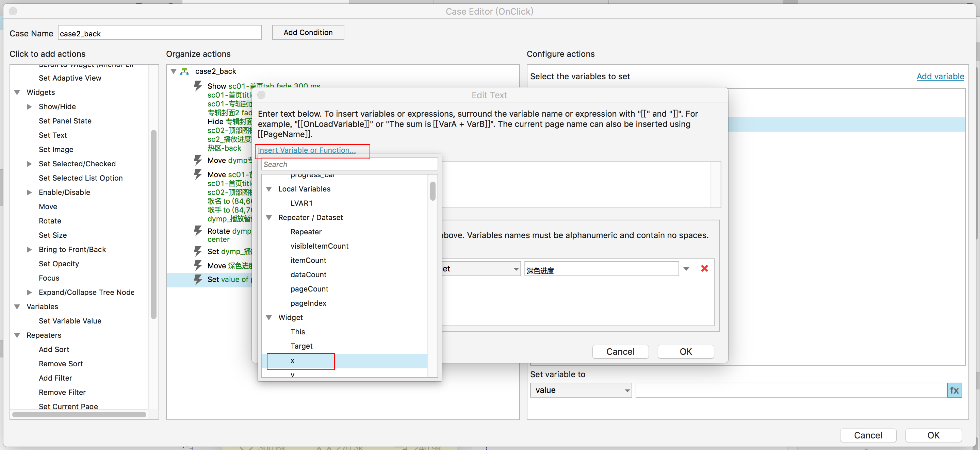Viewport: 980px width, 450px height.
Task: Collapse Repeater / Dataset section
Action: [x=269, y=218]
